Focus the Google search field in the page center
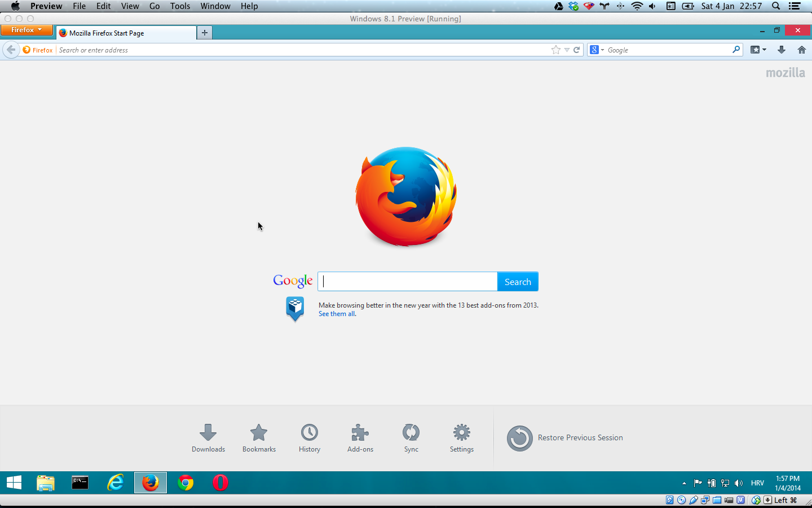 408,282
